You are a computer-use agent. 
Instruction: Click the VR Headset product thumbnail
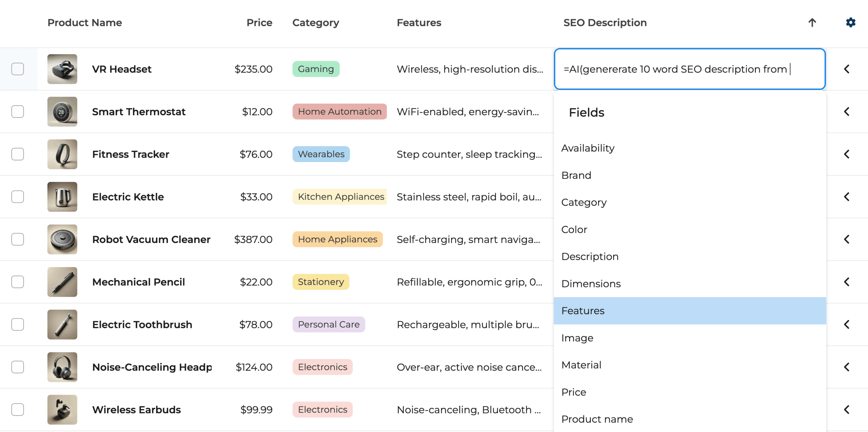pyautogui.click(x=62, y=69)
